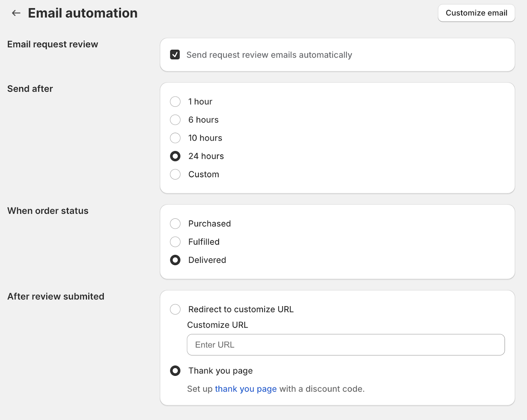Choose Delivered order status
This screenshot has width=527, height=420.
click(x=175, y=260)
